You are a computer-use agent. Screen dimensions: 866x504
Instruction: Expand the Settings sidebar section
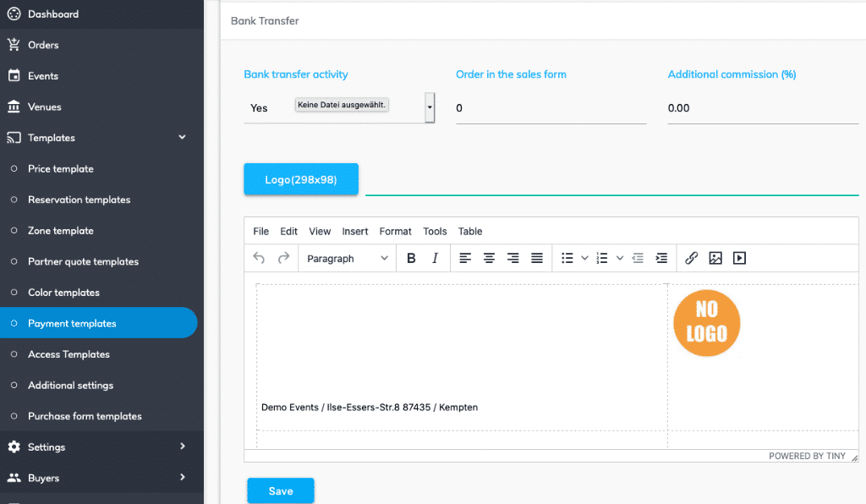183,446
